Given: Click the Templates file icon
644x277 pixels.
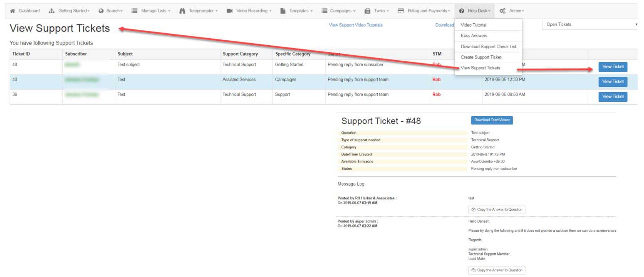Looking at the screenshot, I should [x=283, y=11].
